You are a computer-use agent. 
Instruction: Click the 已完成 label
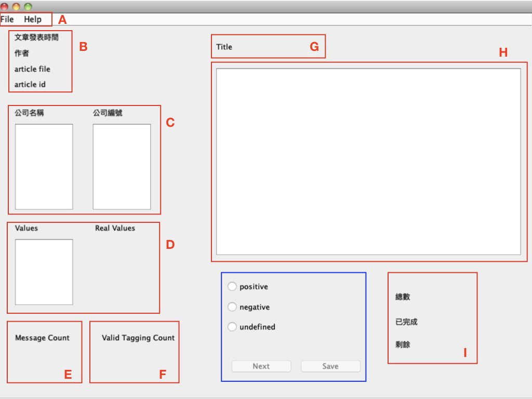click(x=406, y=322)
